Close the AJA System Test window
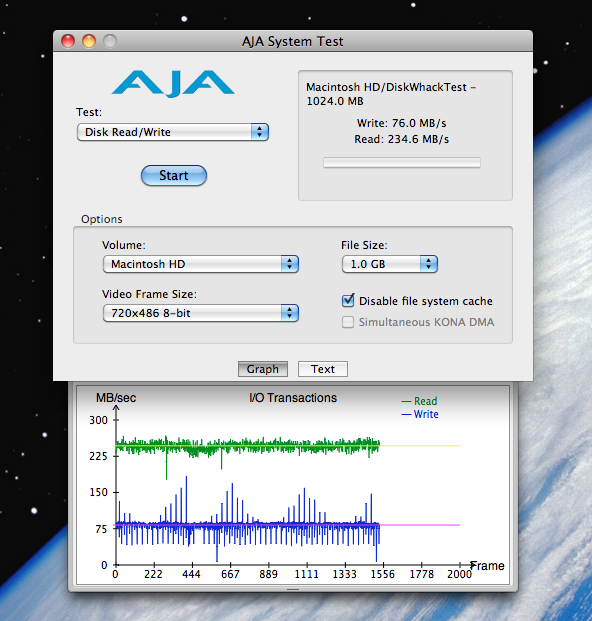Viewport: 592px width, 621px height. coord(68,41)
